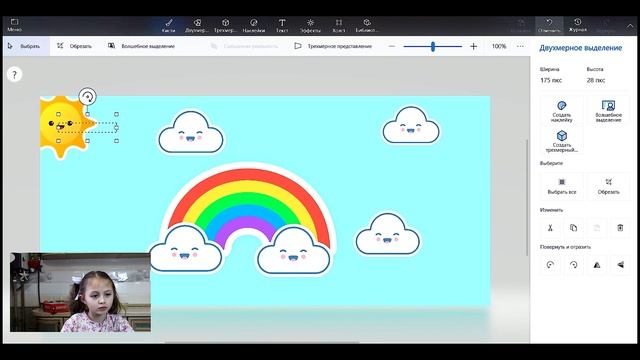Select the Кисти (Brushes) tool
The height and width of the screenshot is (360, 640).
pyautogui.click(x=168, y=25)
